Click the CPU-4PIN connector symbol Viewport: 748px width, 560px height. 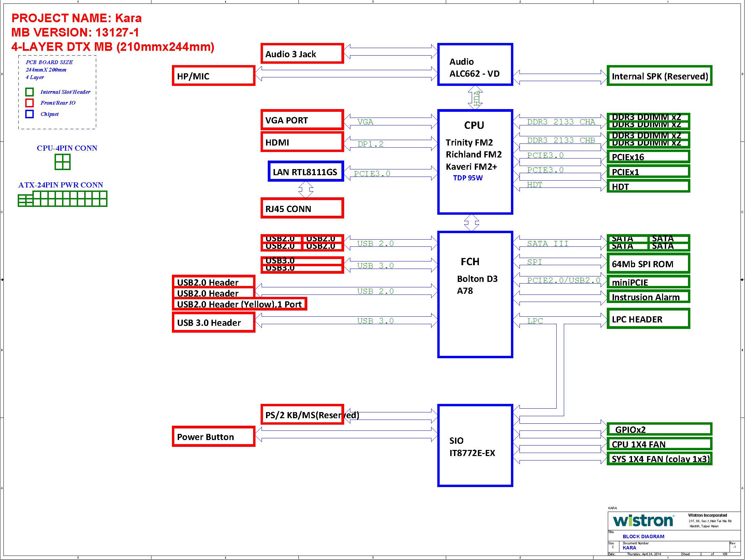coord(62,162)
